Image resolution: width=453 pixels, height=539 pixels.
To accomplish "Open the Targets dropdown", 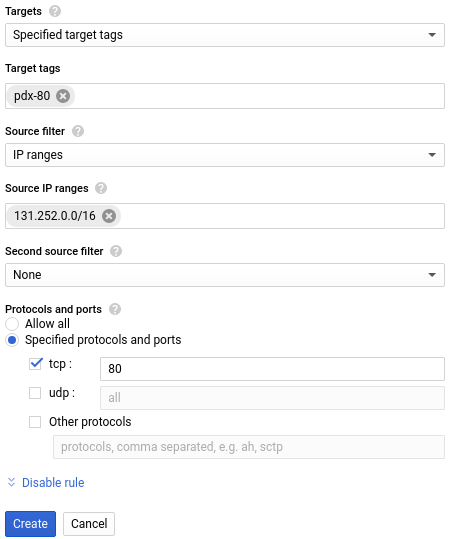I will pos(225,35).
